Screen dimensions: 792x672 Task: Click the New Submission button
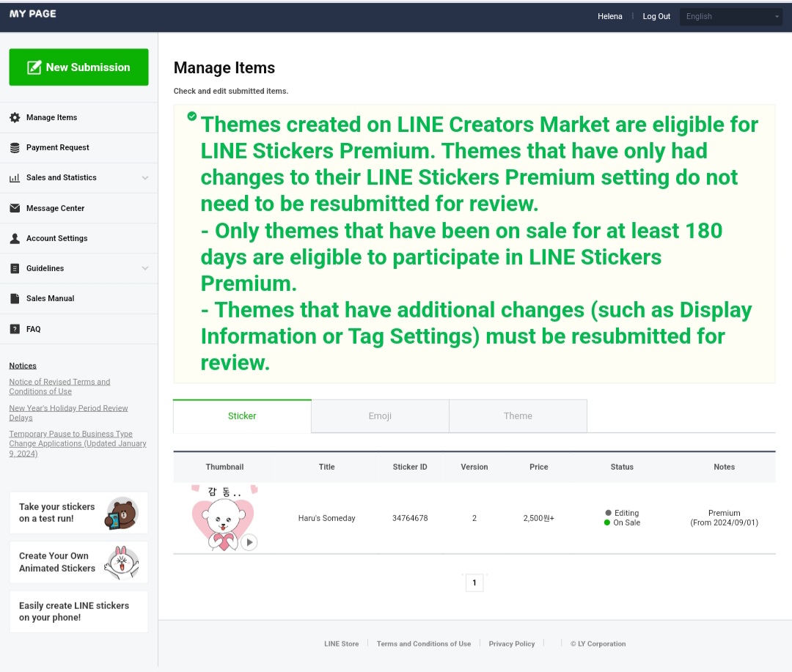pyautogui.click(x=78, y=67)
